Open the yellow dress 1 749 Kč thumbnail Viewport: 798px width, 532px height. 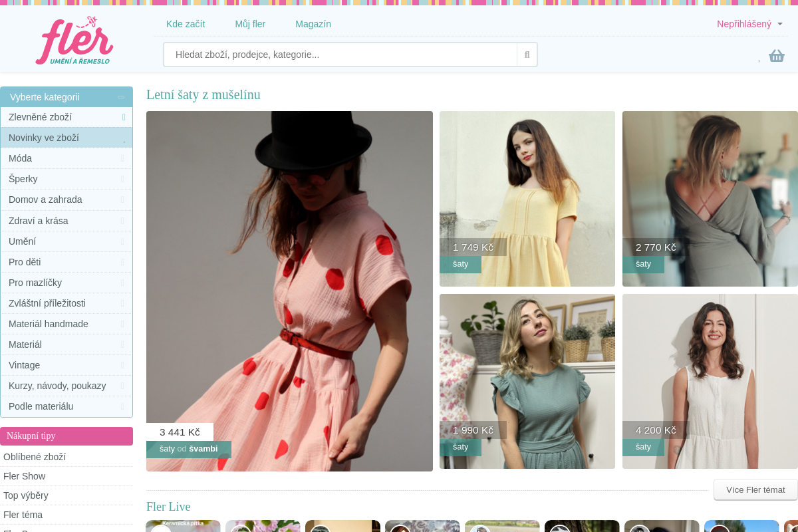pos(527,199)
